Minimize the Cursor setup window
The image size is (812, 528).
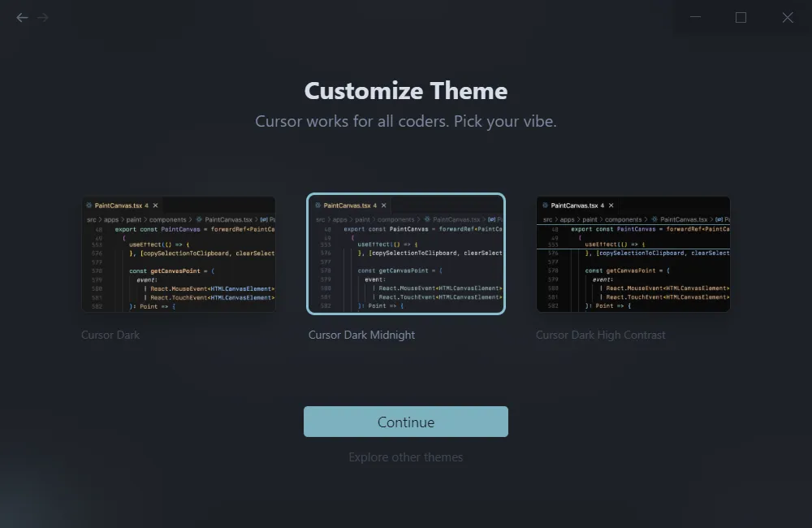click(x=694, y=17)
